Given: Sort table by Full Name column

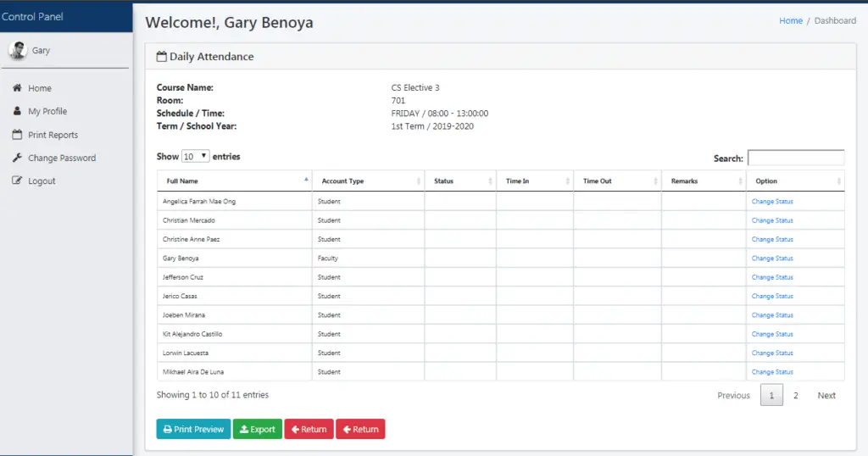Looking at the screenshot, I should (x=234, y=181).
